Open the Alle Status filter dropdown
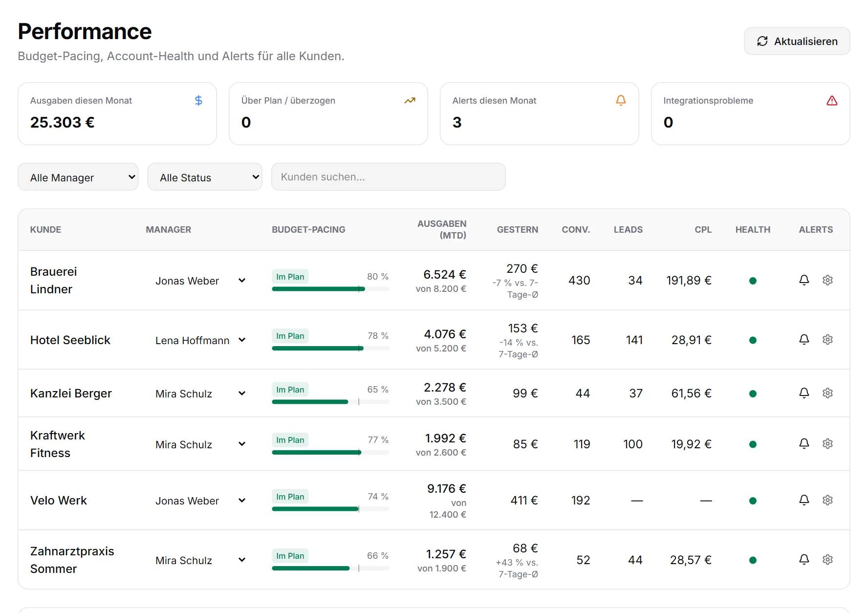Image resolution: width=868 pixels, height=613 pixels. pos(205,177)
